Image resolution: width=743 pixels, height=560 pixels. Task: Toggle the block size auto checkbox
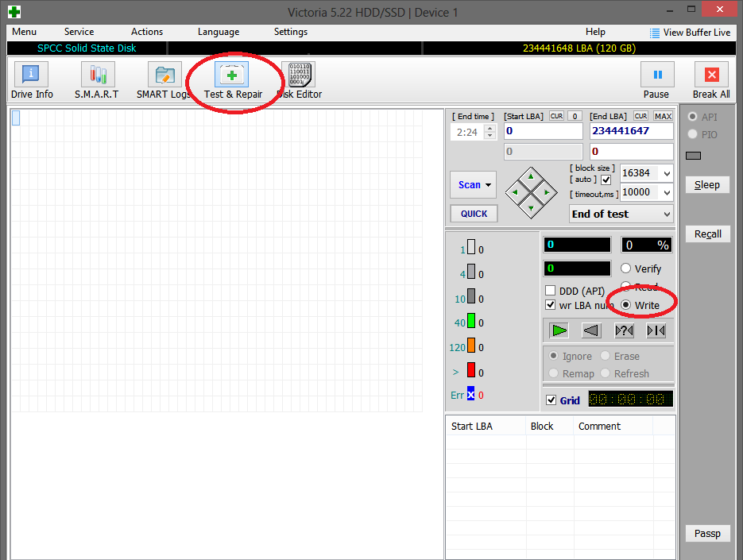point(606,180)
